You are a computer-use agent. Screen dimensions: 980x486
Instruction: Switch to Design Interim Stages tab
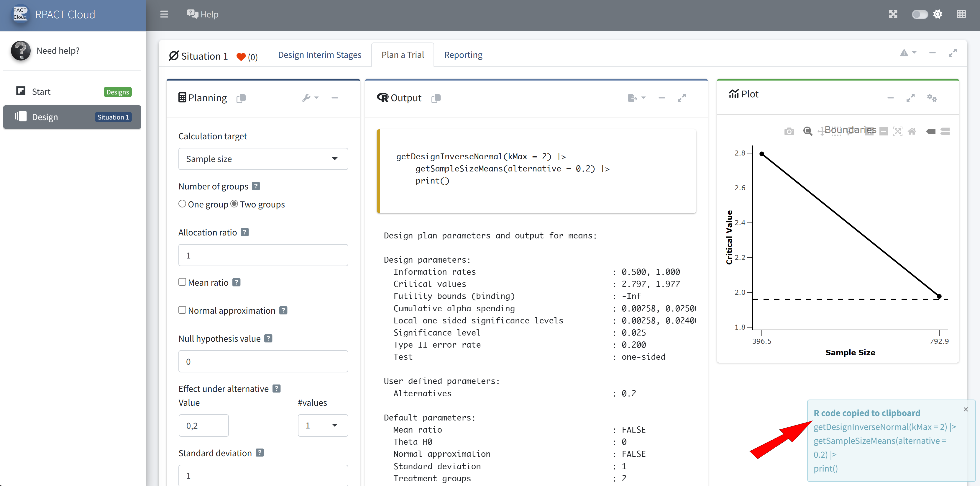(x=320, y=55)
